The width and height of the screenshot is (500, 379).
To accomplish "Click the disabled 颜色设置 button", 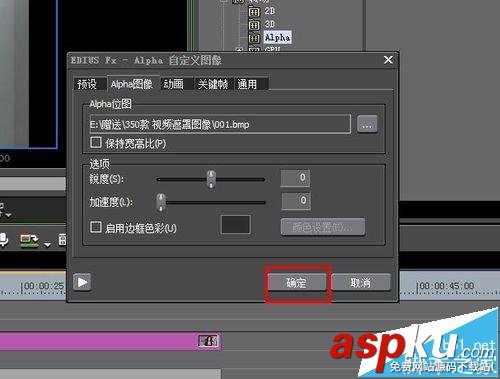I will [323, 227].
